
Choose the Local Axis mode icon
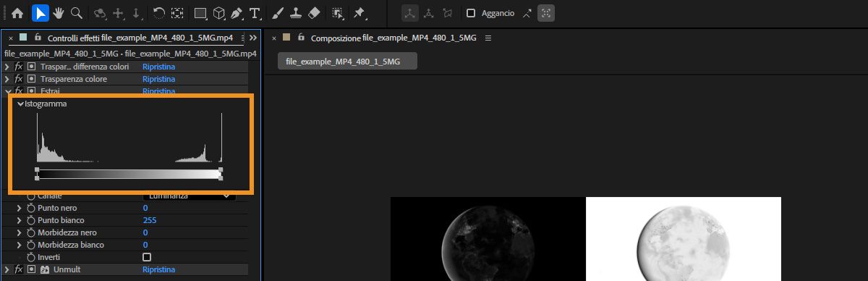tap(410, 13)
